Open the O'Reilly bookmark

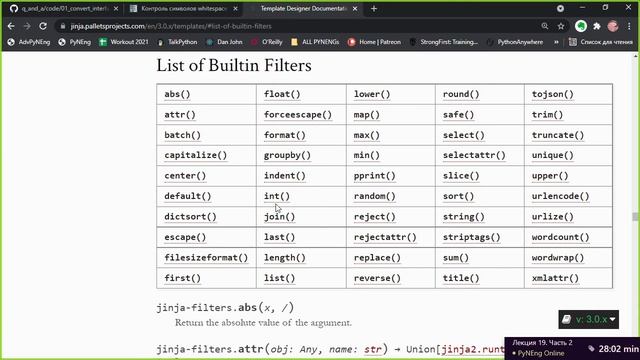point(267,42)
